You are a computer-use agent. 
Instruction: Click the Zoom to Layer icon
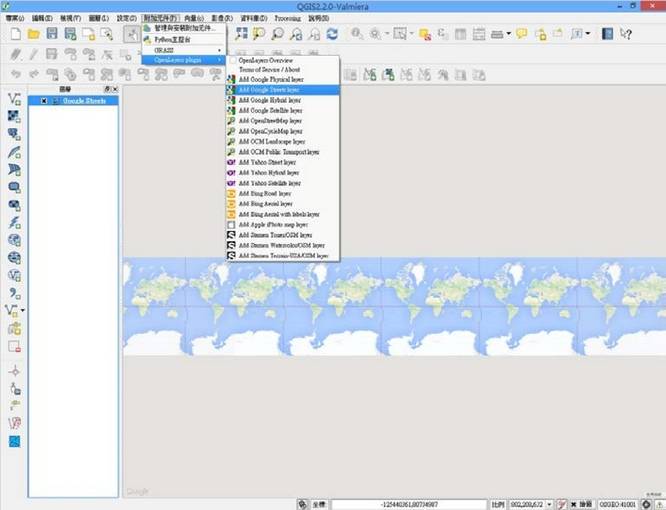(277, 34)
